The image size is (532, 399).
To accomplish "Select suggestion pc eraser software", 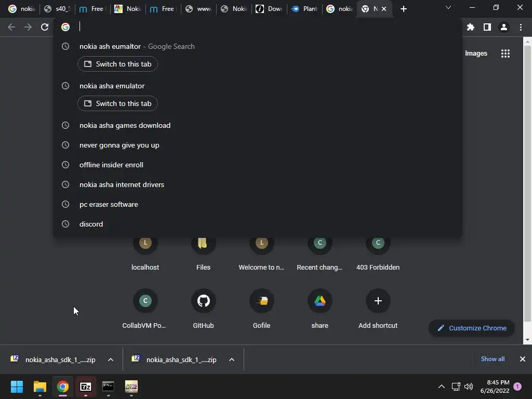I will pos(258,204).
